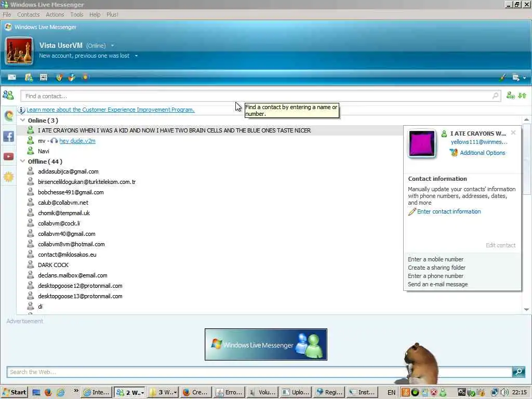
Task: Click the contact list scroll down arrow
Action: click(x=526, y=309)
